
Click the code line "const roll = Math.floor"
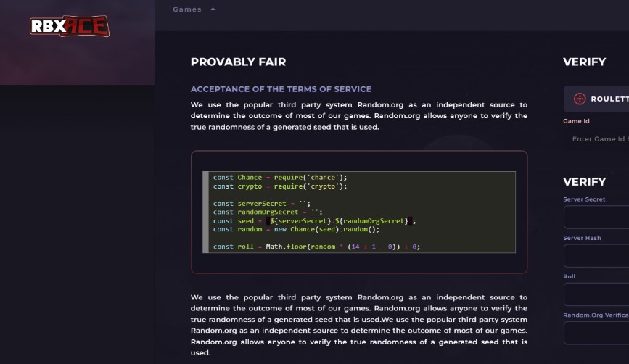(x=316, y=247)
